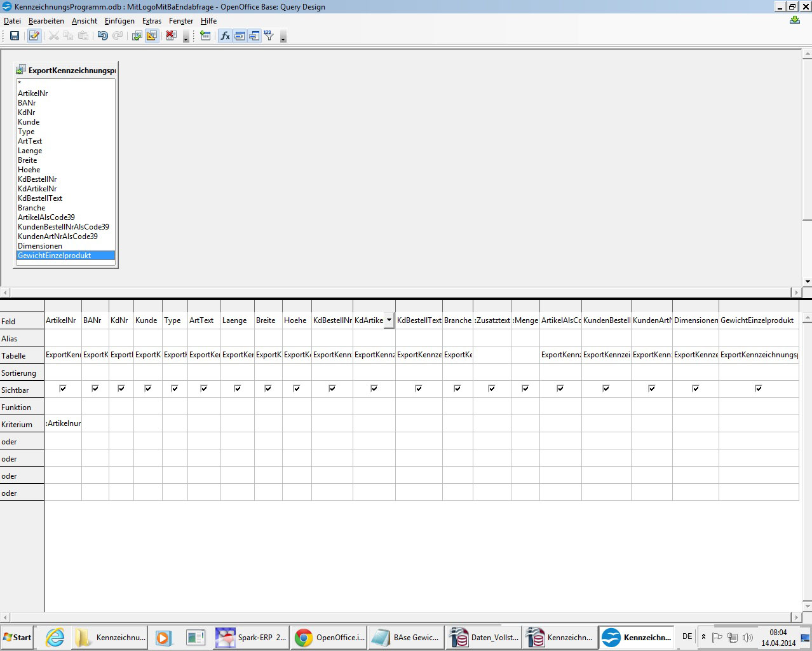
Task: Uncheck Sichtbar checkbox for the Kunde column
Action: tap(148, 388)
